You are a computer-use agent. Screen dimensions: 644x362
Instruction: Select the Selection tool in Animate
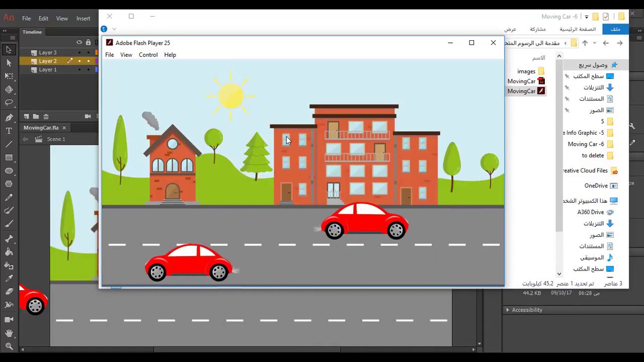[x=9, y=50]
